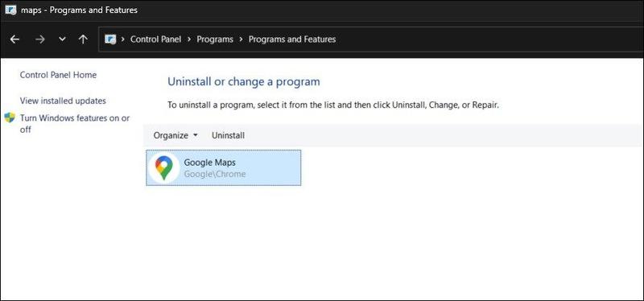The image size is (644, 301).
Task: Click the Control Panel icon in address bar
Action: (x=110, y=39)
